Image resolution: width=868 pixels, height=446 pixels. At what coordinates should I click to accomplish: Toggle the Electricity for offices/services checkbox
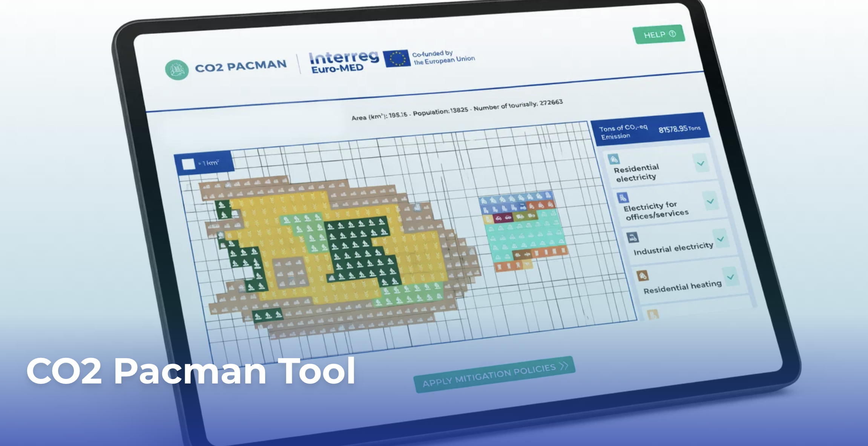pos(710,201)
